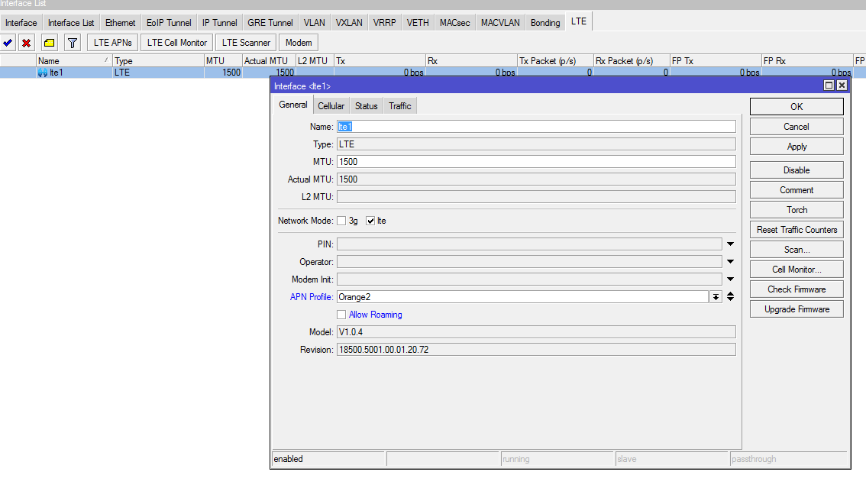This screenshot has width=866, height=504.
Task: Sort by the Name column header
Action: [74, 61]
